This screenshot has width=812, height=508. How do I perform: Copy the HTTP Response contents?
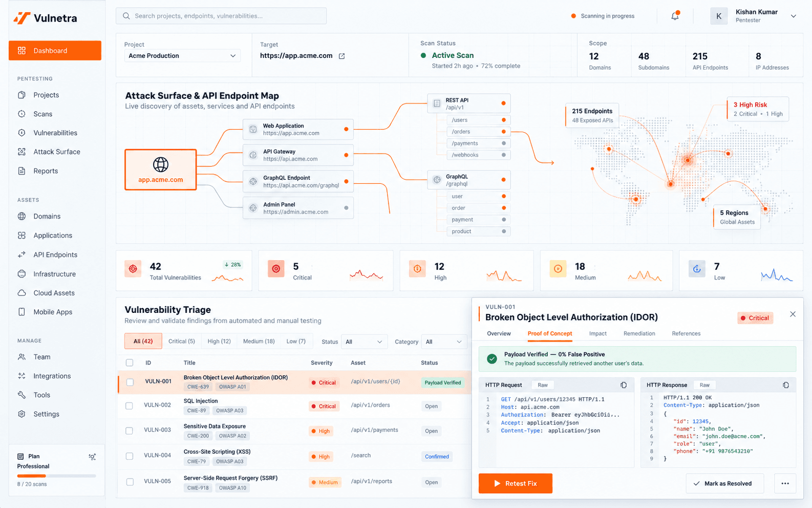(786, 385)
